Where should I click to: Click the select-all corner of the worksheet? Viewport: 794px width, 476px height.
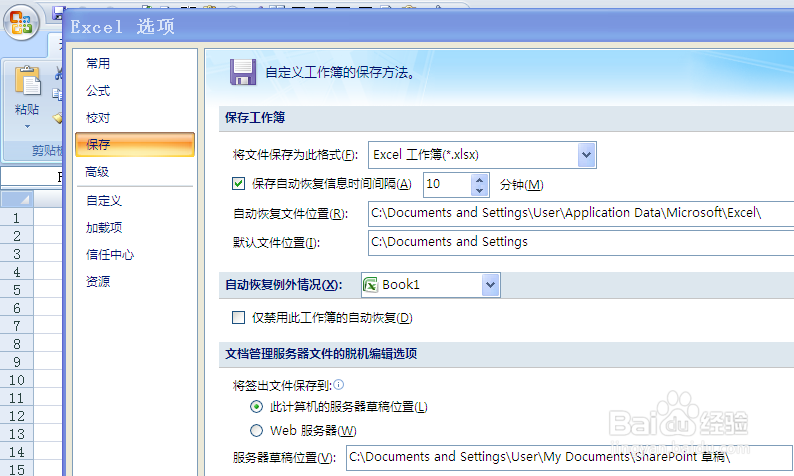coord(17,199)
